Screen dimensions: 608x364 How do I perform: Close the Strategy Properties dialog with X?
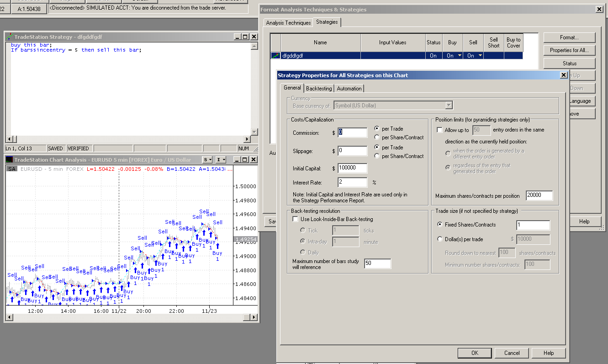564,75
